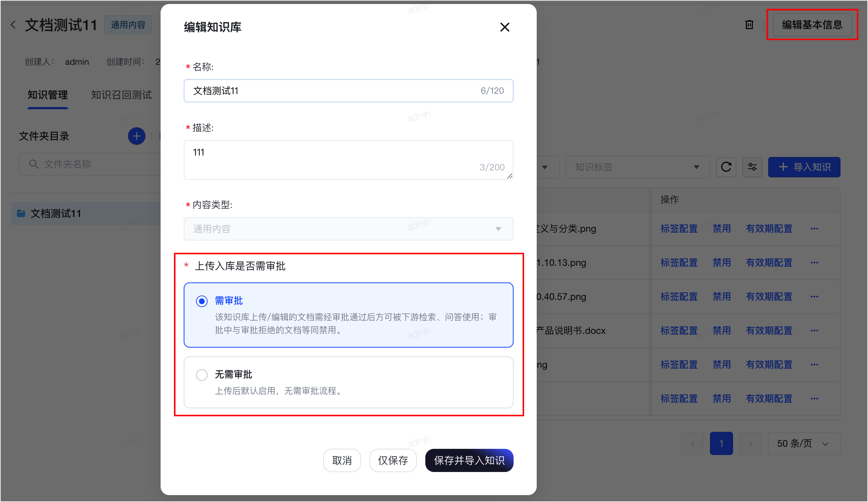Focus the 描述 textarea

pyautogui.click(x=348, y=160)
